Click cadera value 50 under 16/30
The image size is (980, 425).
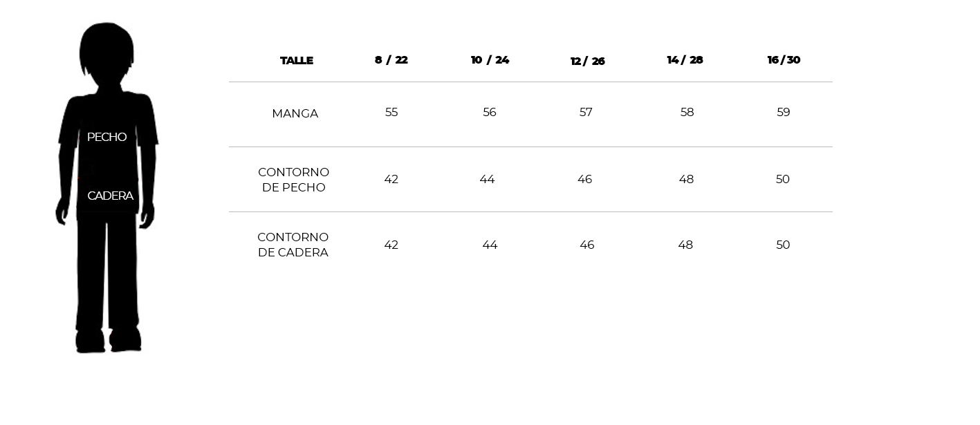tap(783, 245)
